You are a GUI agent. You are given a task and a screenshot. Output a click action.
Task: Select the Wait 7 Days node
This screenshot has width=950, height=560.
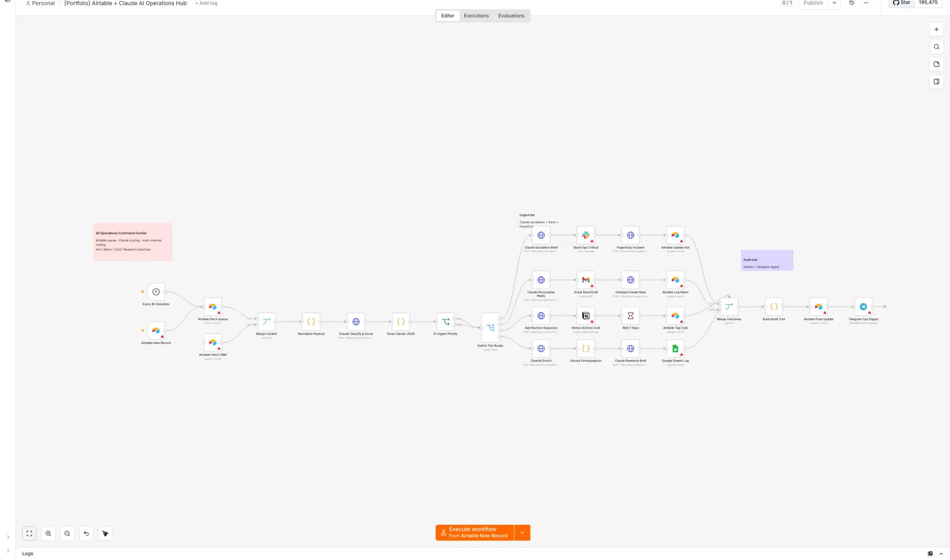click(631, 316)
